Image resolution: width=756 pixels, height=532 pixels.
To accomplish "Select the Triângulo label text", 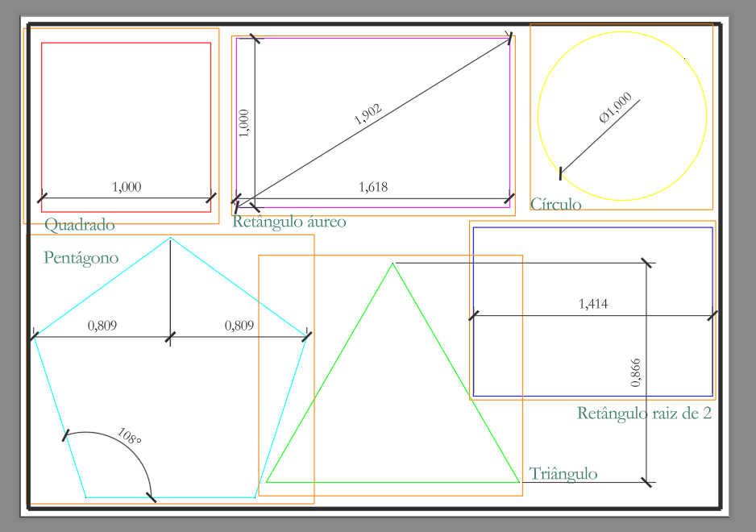I will [563, 474].
